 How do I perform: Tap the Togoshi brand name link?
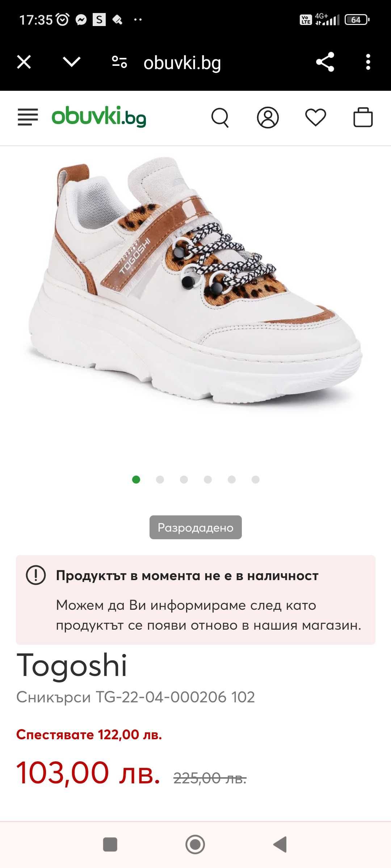point(72,665)
